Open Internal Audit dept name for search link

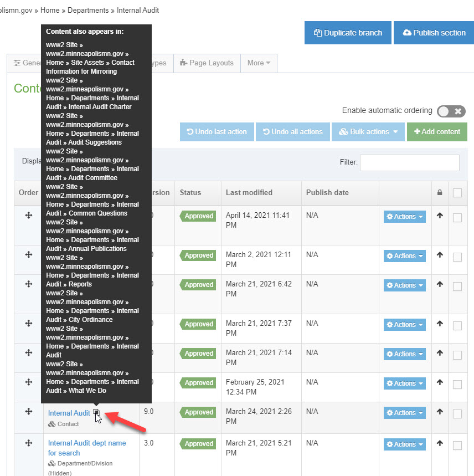(87, 448)
